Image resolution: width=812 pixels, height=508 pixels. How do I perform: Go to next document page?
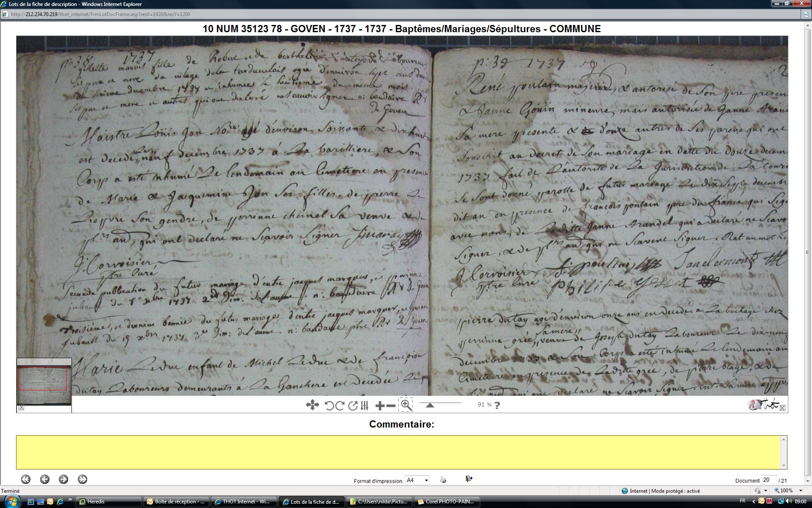point(63,479)
